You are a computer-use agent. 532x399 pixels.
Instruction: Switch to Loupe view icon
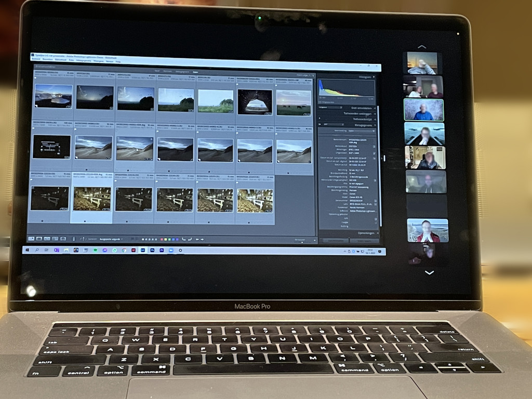39,238
